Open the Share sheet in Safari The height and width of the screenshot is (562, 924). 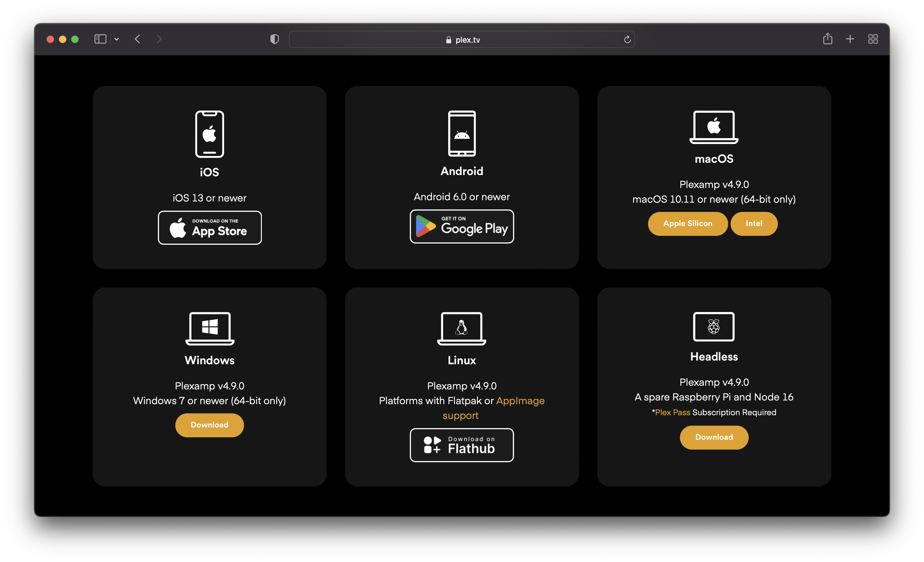[827, 39]
